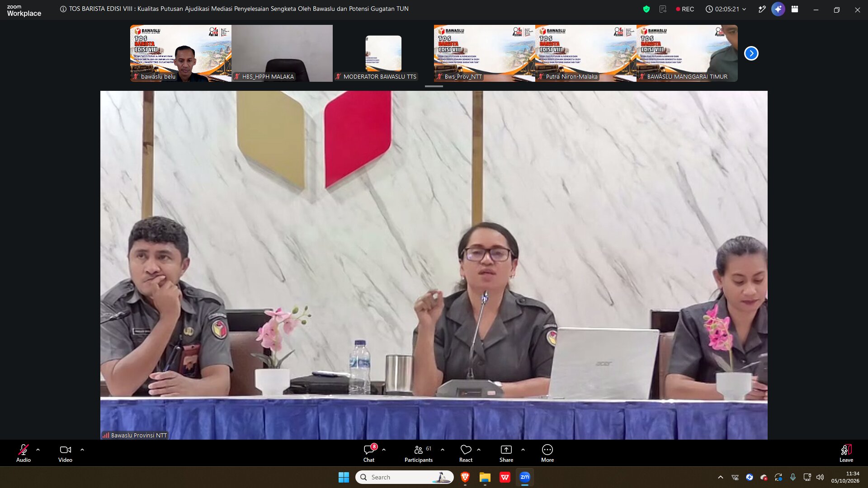The height and width of the screenshot is (488, 868).
Task: Select MODERATOR BAWASLU TTS thumbnail
Action: (383, 53)
